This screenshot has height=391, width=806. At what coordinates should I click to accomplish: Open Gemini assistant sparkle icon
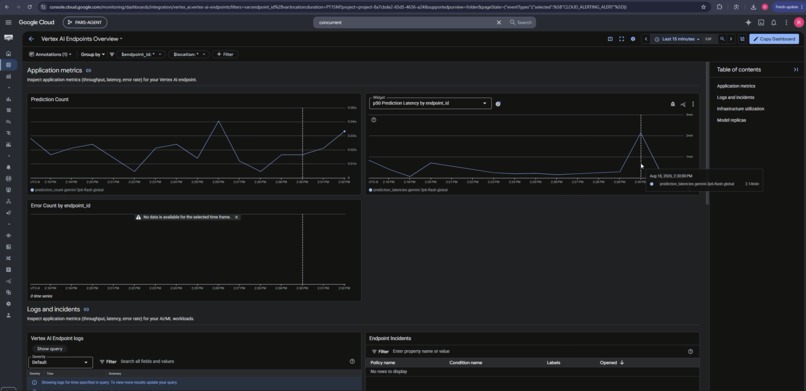(x=748, y=23)
